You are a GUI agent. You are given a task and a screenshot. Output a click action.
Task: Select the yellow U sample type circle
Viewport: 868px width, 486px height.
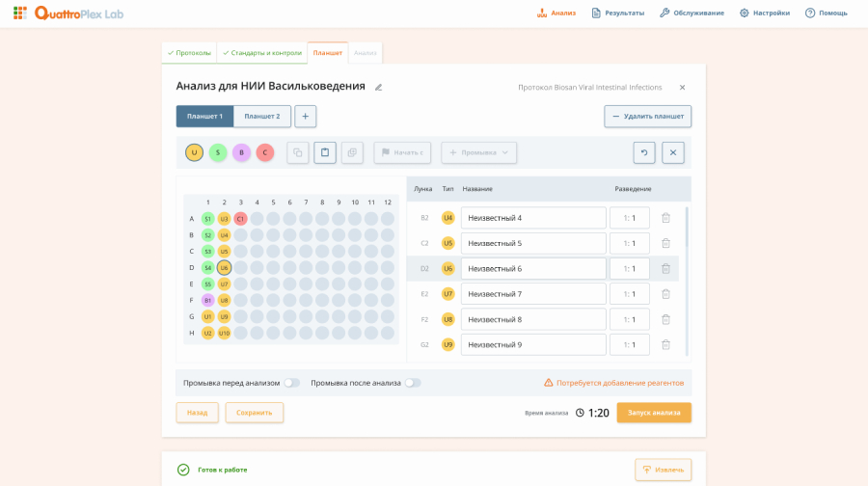[194, 152]
